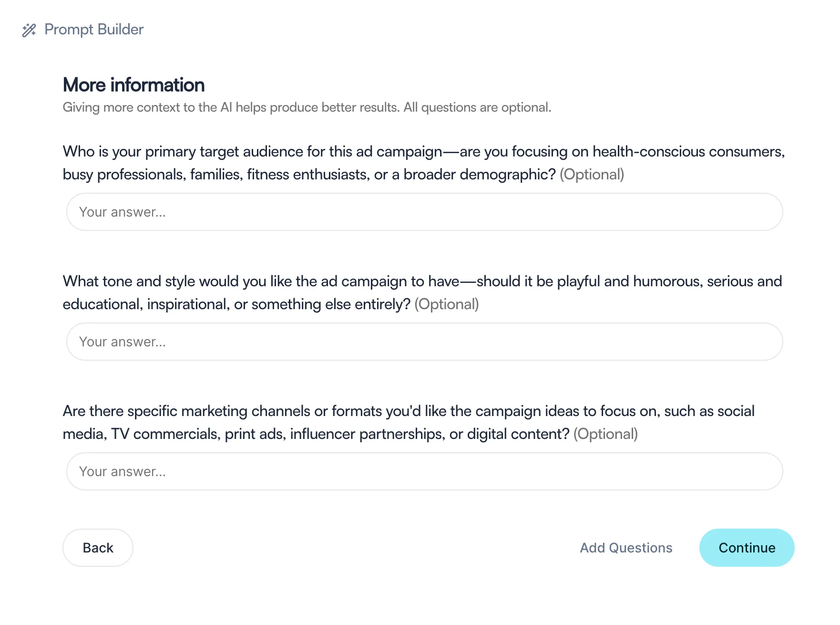Focus the marketing channels answer field
Viewport: 840px width, 625px height.
424,471
